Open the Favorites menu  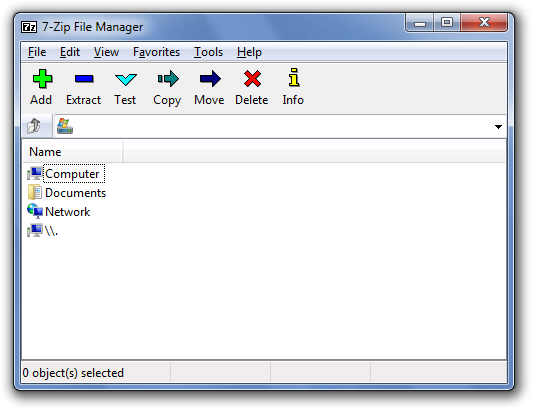[156, 52]
